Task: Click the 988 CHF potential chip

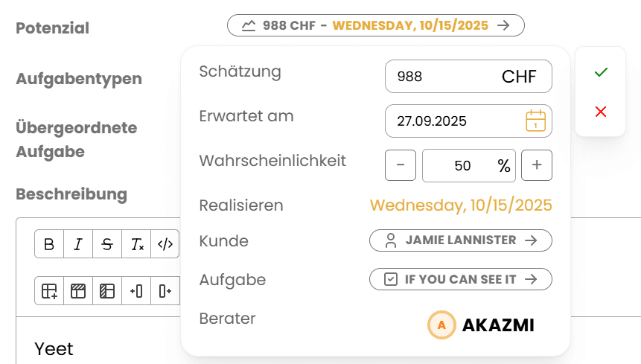Action: (x=375, y=25)
